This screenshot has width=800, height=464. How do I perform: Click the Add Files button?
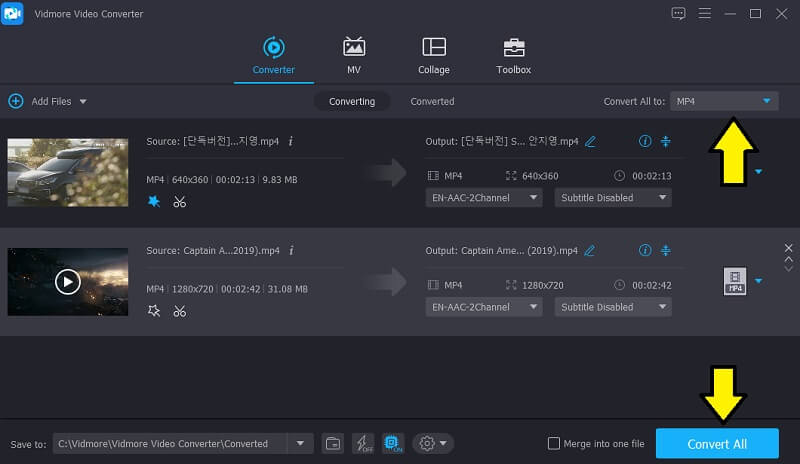pos(47,101)
